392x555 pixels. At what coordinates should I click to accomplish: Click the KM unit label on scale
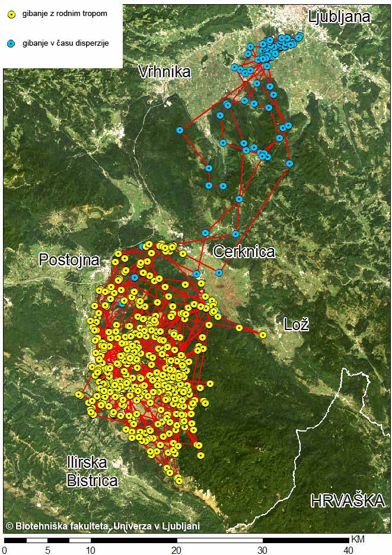358,540
